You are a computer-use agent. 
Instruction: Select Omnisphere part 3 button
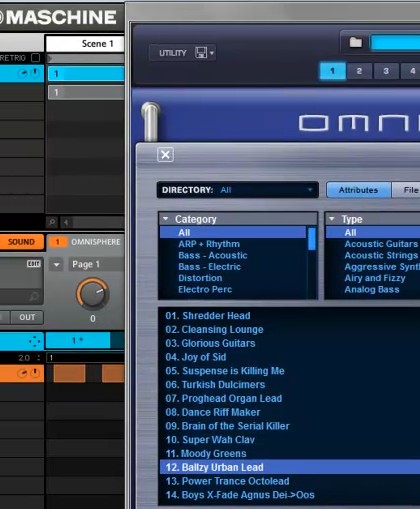click(x=386, y=71)
